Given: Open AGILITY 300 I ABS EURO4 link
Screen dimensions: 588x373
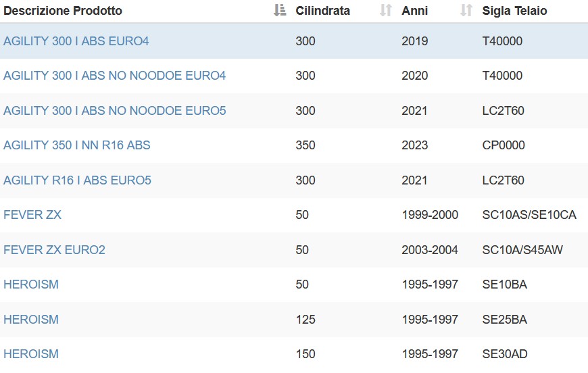Looking at the screenshot, I should click(x=76, y=41).
